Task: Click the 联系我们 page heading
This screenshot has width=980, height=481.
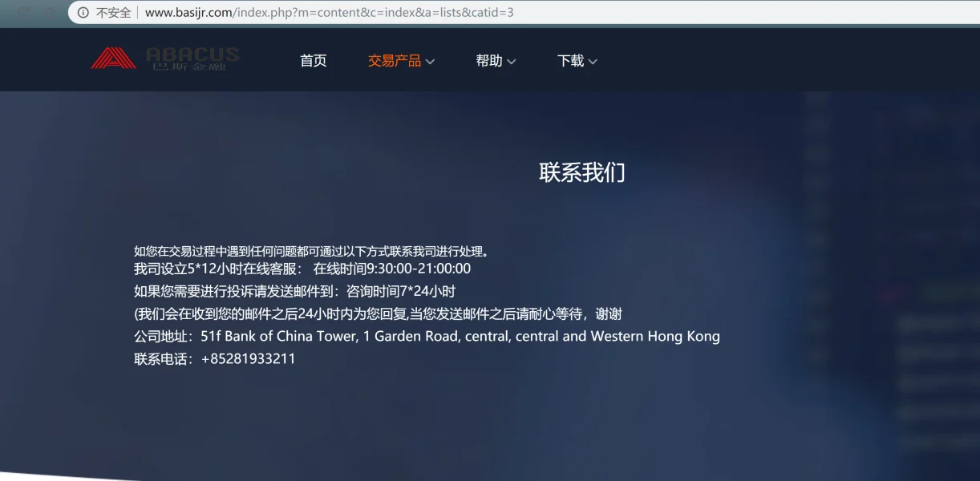Action: [x=582, y=172]
